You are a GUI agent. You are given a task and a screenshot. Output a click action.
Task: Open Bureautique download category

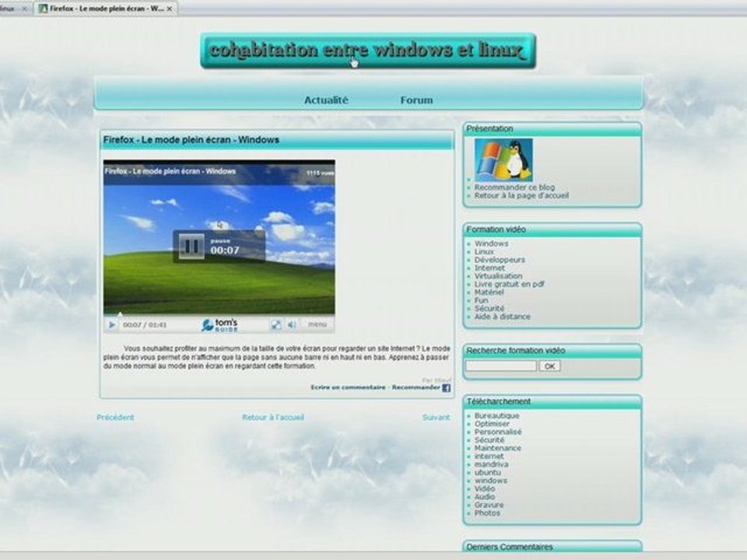pos(497,415)
